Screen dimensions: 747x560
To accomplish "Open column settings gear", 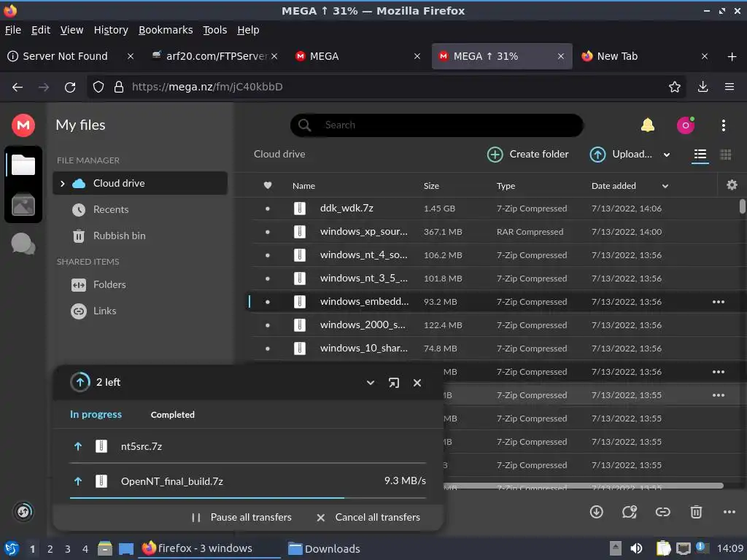I will tap(732, 184).
